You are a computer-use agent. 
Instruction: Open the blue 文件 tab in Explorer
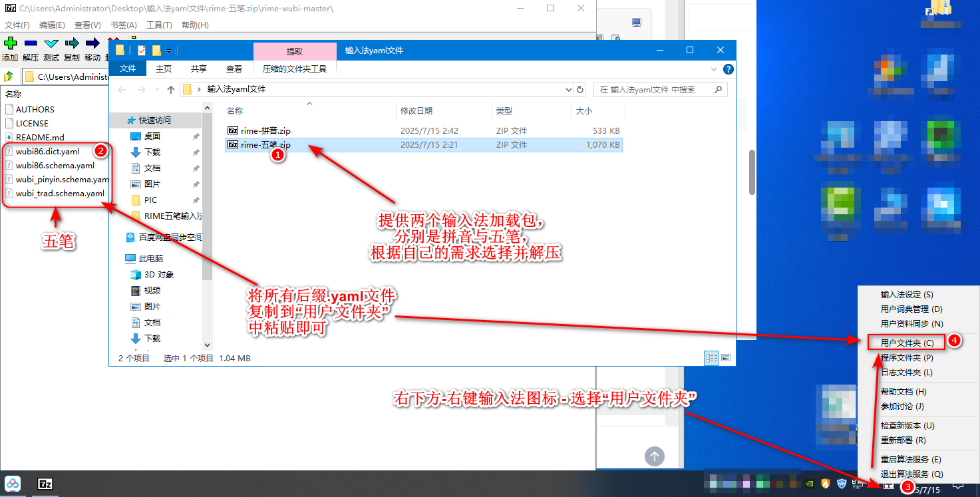tap(128, 69)
